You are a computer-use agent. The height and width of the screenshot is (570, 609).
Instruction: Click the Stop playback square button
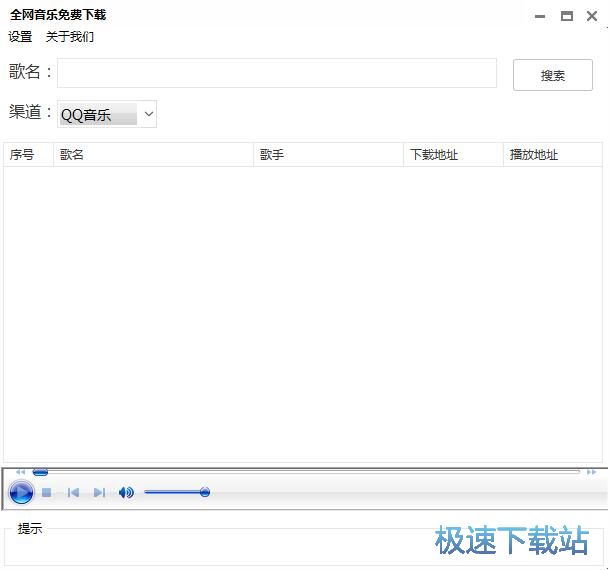tap(47, 492)
